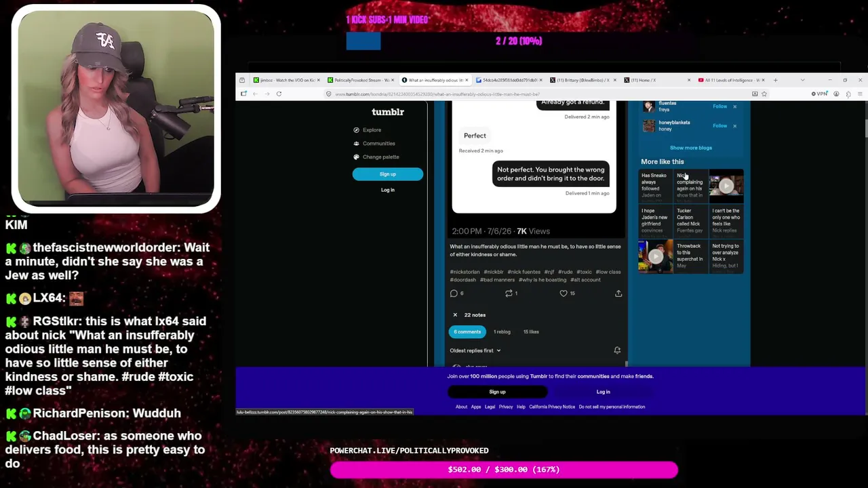868x488 pixels.
Task: Open the browser tab list chevron
Action: pyautogui.click(x=803, y=80)
